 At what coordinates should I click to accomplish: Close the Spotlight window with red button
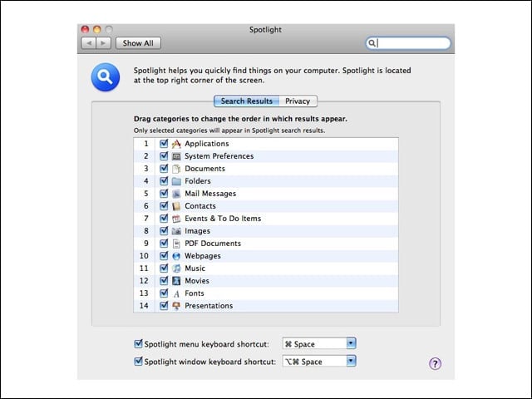pyautogui.click(x=85, y=30)
